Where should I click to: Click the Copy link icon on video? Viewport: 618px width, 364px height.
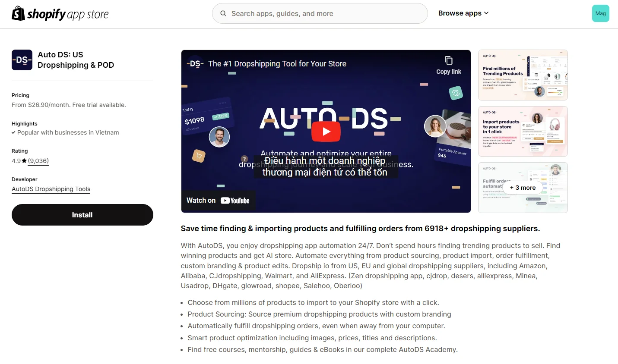click(449, 61)
